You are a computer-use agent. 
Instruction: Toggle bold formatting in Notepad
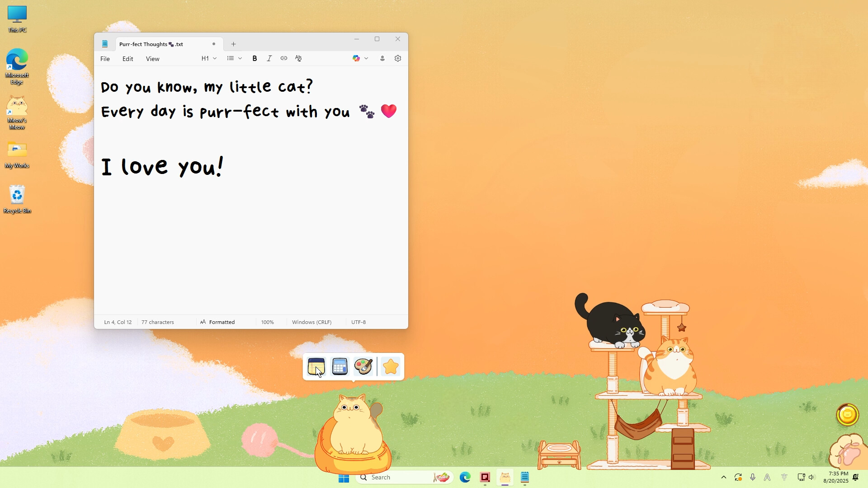click(255, 58)
